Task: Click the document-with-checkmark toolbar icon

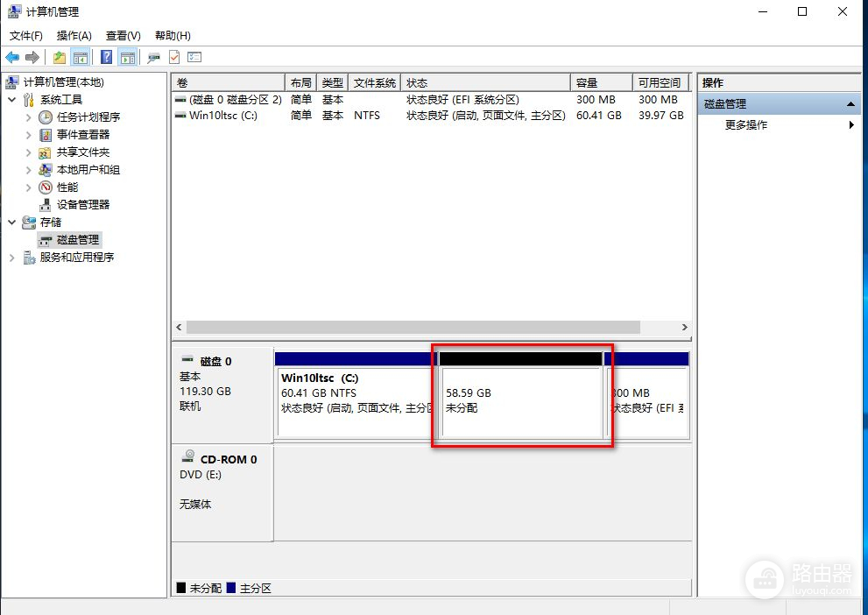Action: [173, 57]
